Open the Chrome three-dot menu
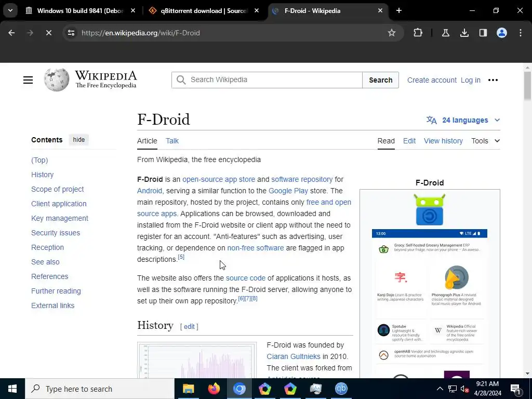Image resolution: width=532 pixels, height=399 pixels. coord(521,33)
